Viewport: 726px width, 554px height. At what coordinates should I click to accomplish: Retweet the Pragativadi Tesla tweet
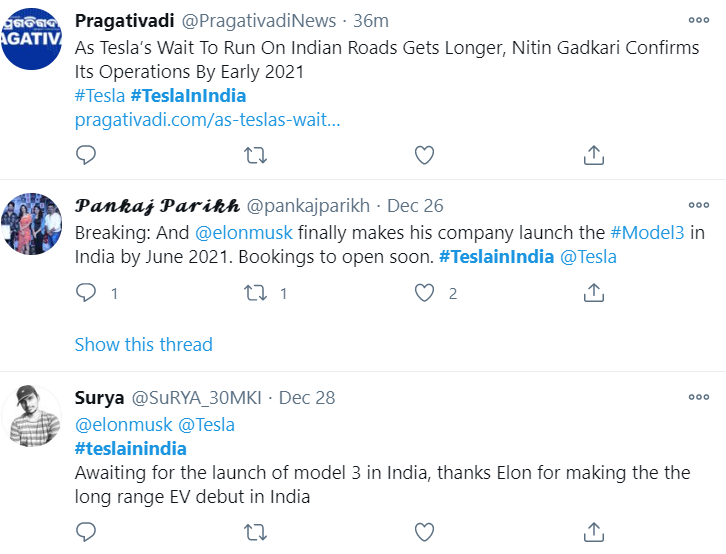click(x=256, y=155)
